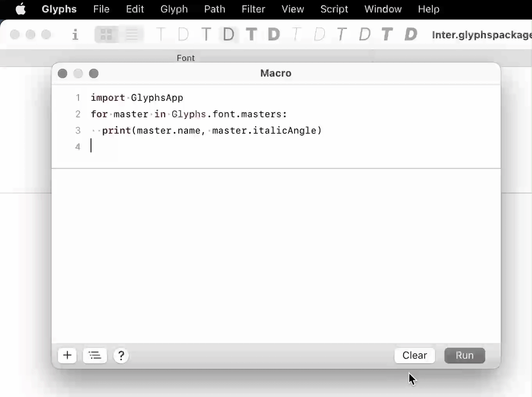Select the bold italic T master

(x=387, y=34)
